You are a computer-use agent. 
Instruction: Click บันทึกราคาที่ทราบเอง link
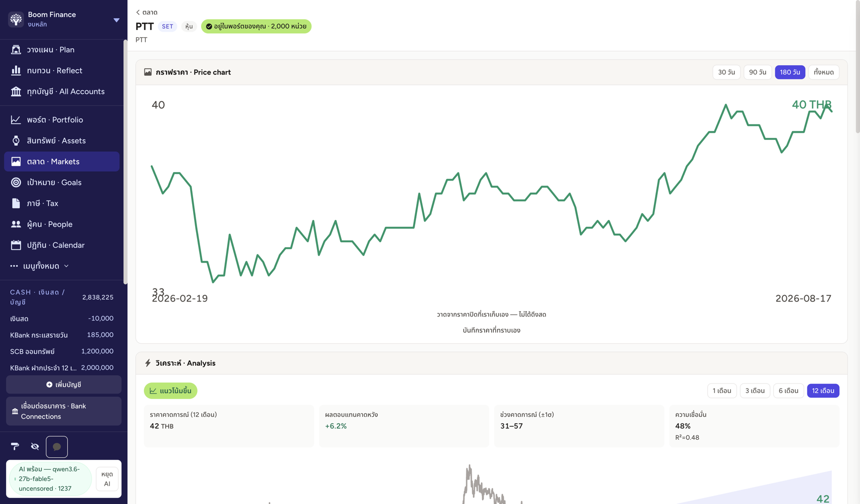tap(492, 330)
